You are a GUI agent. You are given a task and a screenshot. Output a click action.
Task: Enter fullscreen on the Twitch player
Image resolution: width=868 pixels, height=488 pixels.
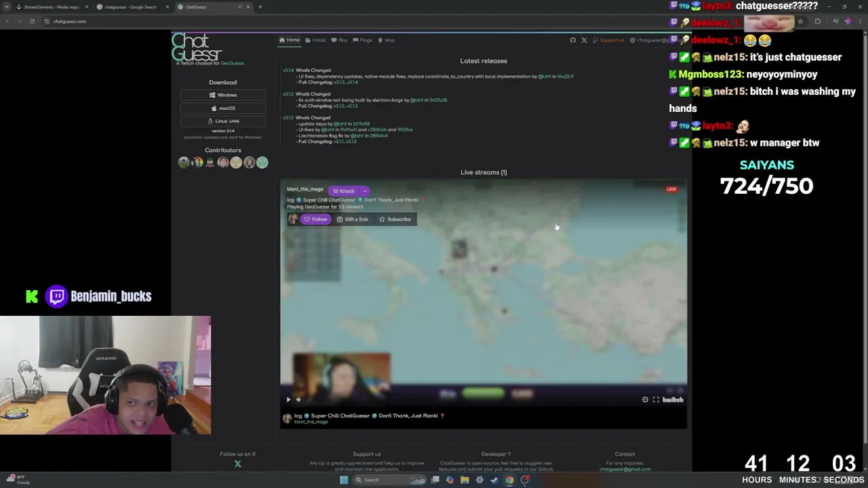click(x=656, y=400)
